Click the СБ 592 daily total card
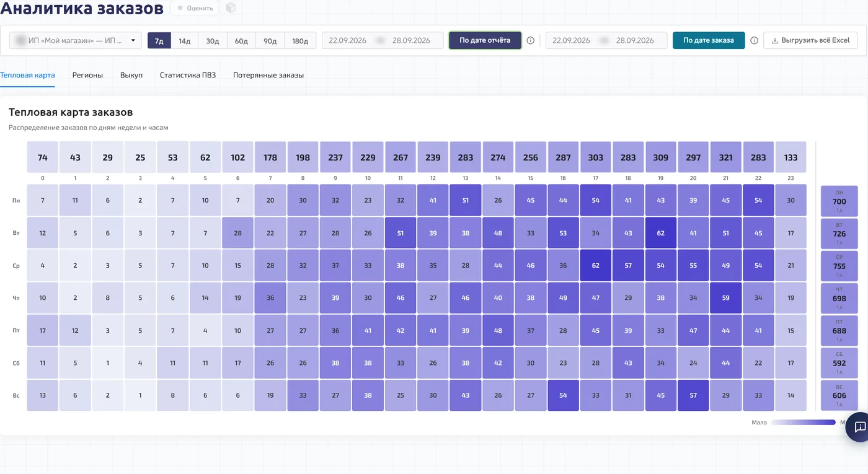 point(839,363)
